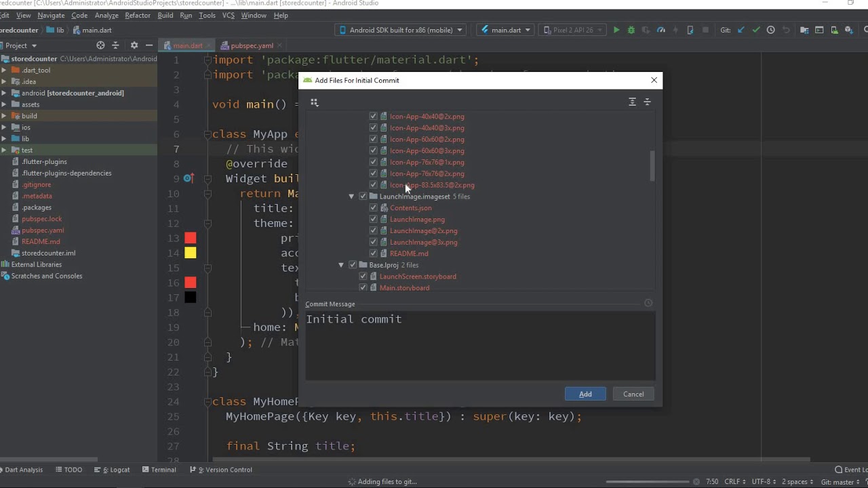Click the Debug bug icon
This screenshot has width=868, height=488.
pos(631,30)
